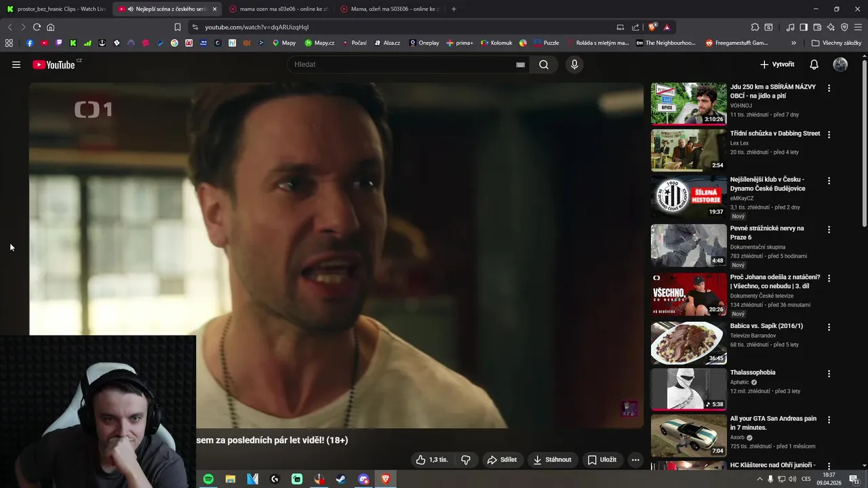
Task: Open options for Jdu 250 km video
Action: click(x=829, y=88)
